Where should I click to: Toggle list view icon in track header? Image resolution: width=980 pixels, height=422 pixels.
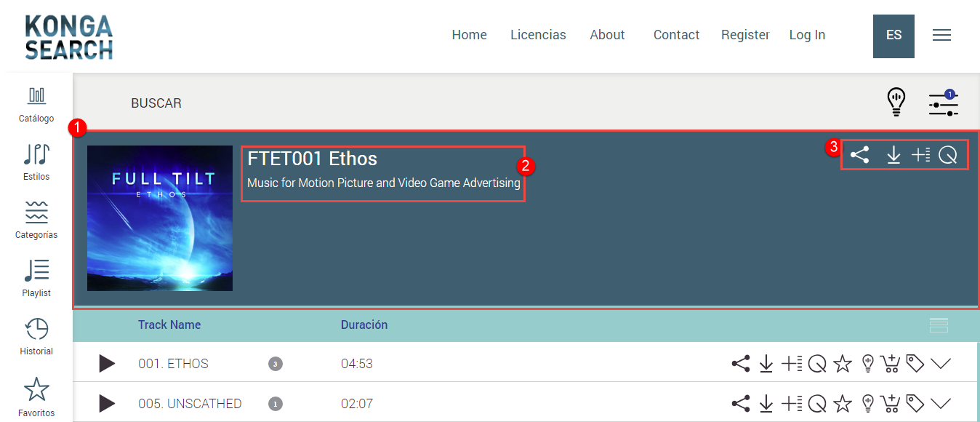coord(939,325)
